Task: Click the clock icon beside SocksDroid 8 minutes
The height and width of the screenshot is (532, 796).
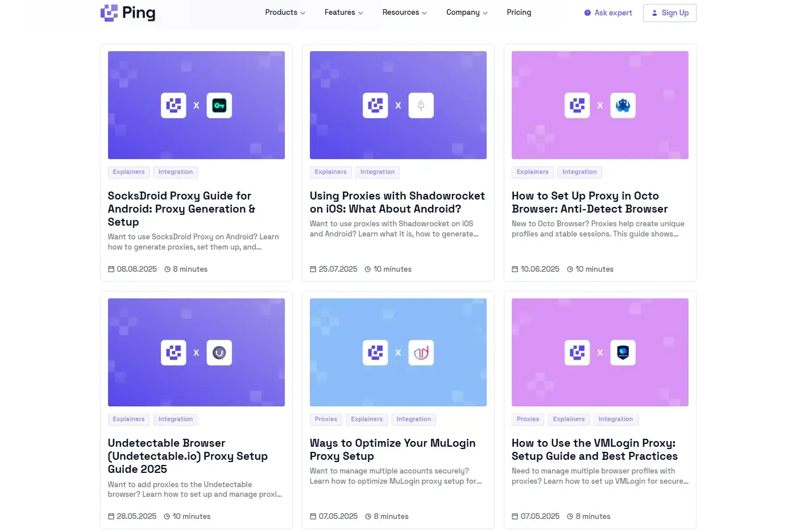Action: click(167, 269)
